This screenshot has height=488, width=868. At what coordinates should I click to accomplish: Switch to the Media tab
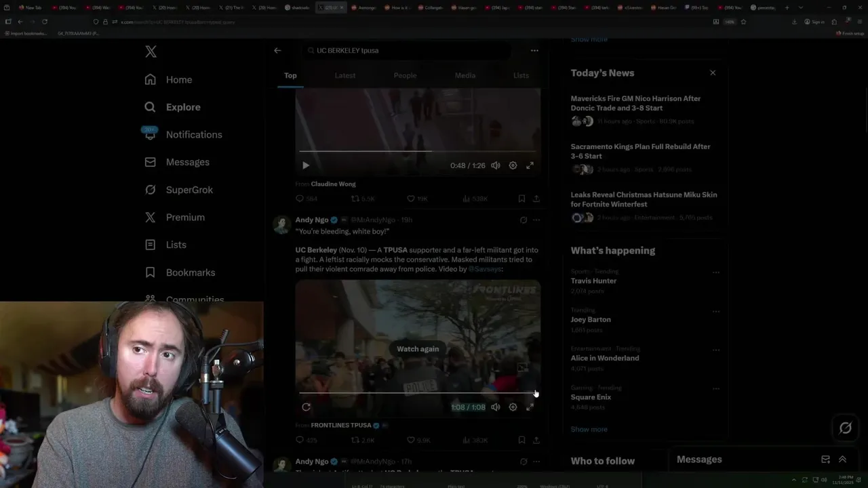pos(465,75)
